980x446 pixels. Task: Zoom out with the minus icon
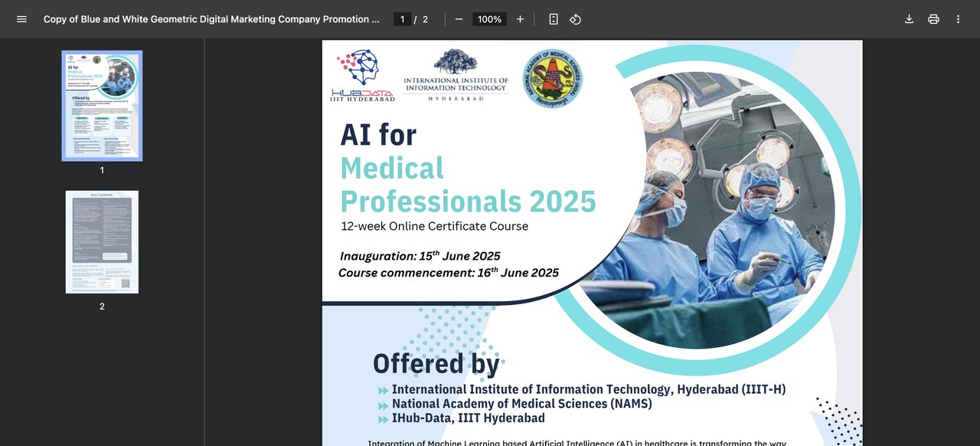click(x=459, y=19)
